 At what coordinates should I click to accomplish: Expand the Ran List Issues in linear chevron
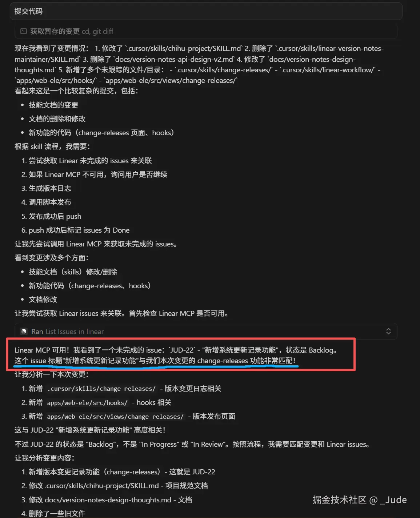pyautogui.click(x=388, y=331)
